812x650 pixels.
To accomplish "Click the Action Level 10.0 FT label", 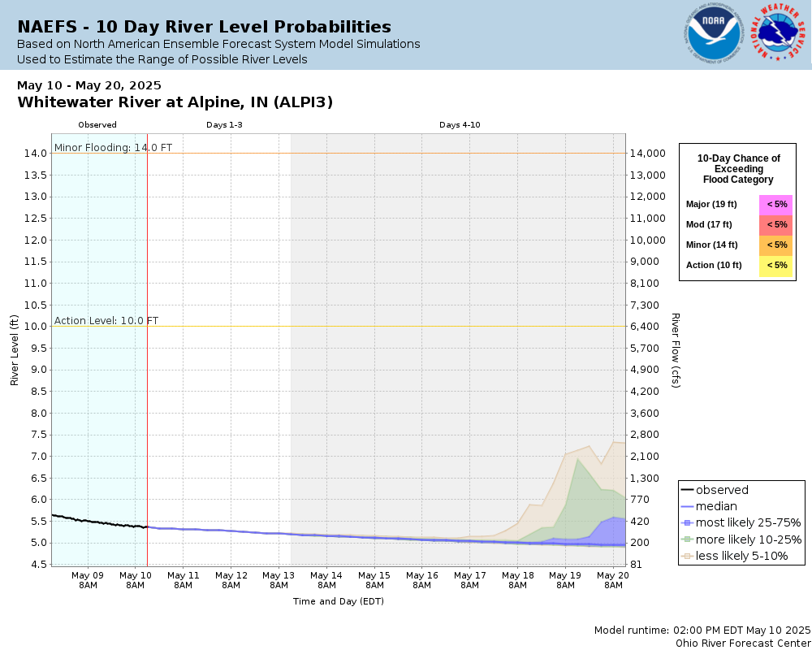I will pyautogui.click(x=106, y=320).
